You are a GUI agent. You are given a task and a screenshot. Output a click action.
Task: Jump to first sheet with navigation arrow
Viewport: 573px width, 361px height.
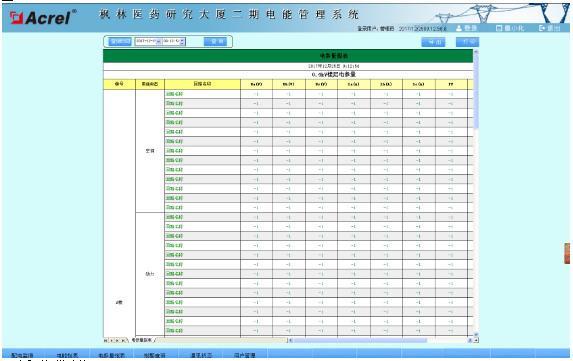point(106,340)
